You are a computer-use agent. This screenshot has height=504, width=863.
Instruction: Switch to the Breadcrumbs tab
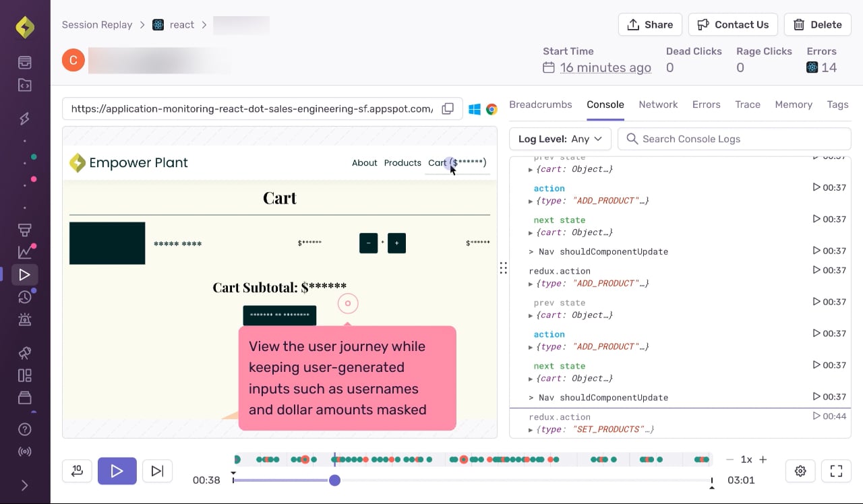coord(541,104)
